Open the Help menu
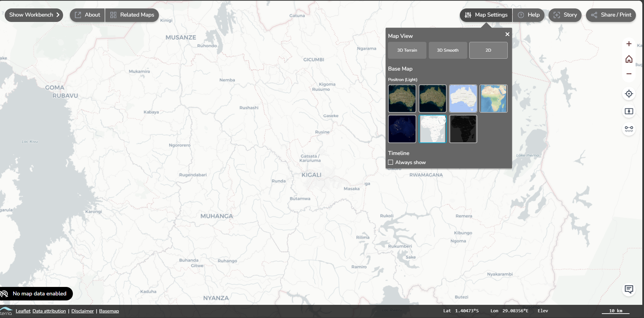Screen dimensions: 644x318 [529, 15]
